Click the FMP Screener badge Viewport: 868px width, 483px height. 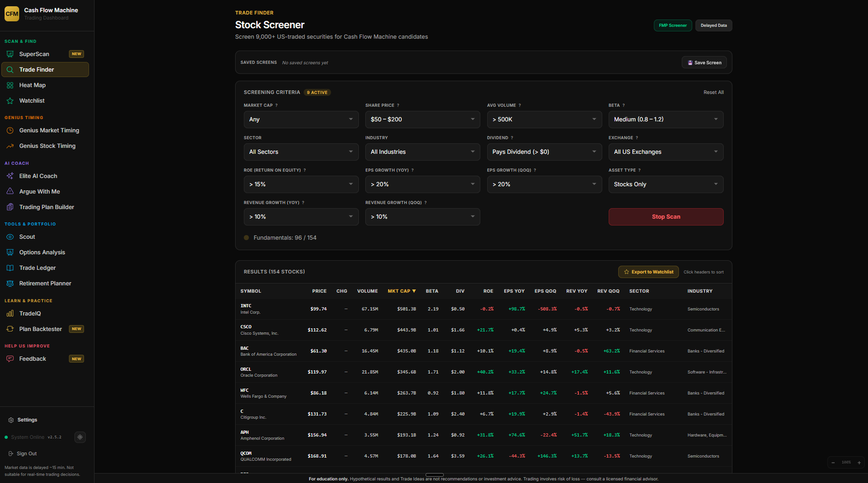click(673, 26)
